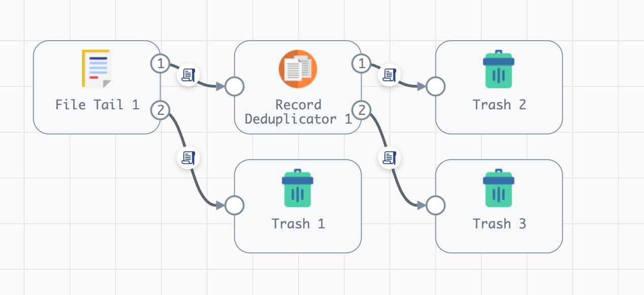Click input port of Record Deduplicator 1
Screen dimensions: 644x295
point(234,86)
